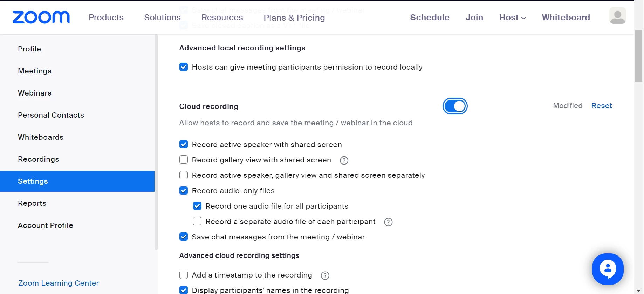Viewport: 644px width, 294px height.
Task: Open the chat assistant bubble
Action: [608, 269]
